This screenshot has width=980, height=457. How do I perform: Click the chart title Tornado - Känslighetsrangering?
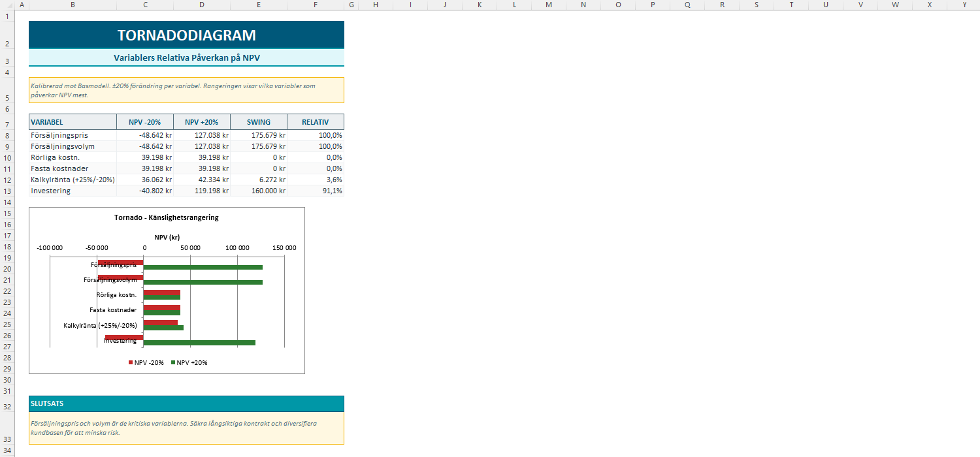167,217
